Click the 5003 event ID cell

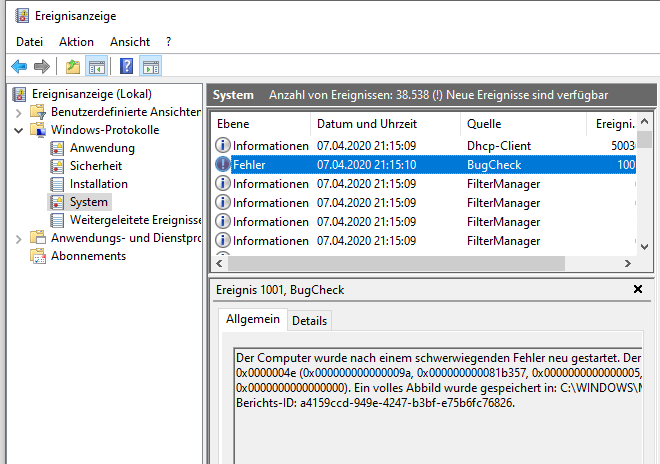point(623,146)
